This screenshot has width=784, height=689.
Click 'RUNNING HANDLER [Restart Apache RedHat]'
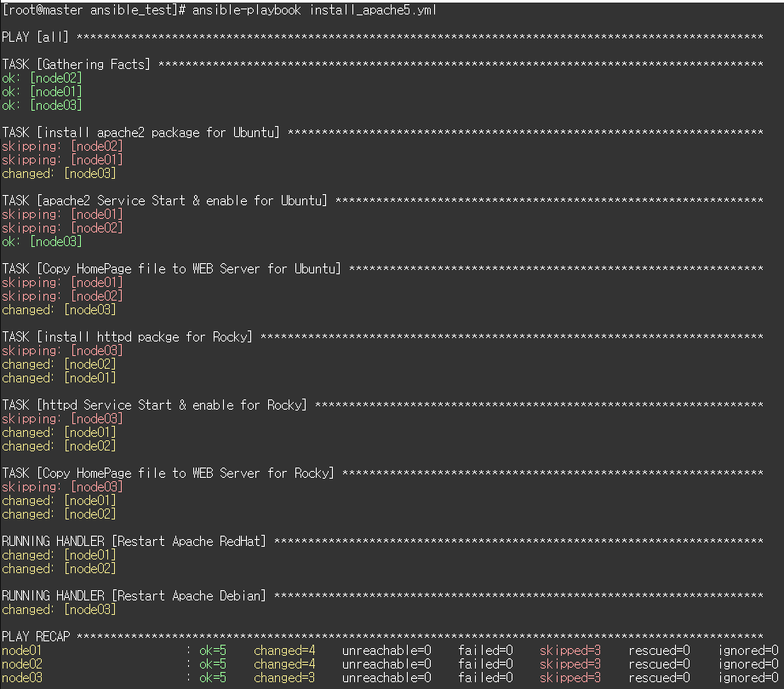pyautogui.click(x=134, y=542)
